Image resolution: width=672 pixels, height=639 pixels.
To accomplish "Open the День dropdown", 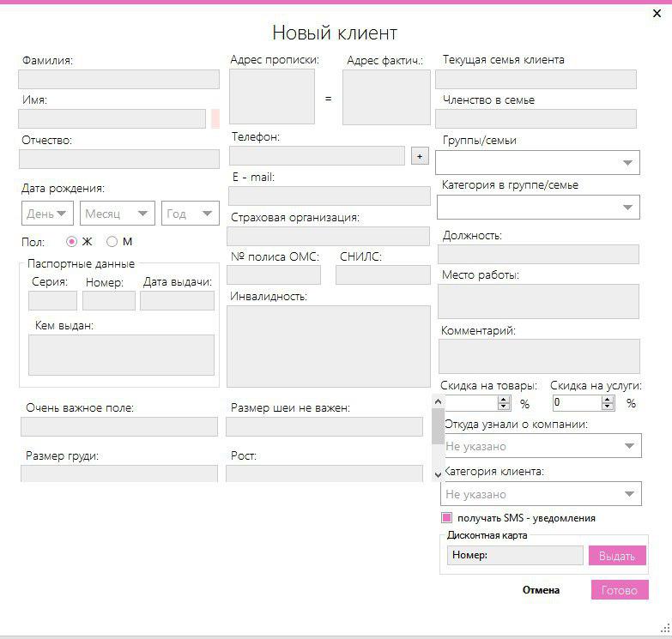I will pos(47,214).
